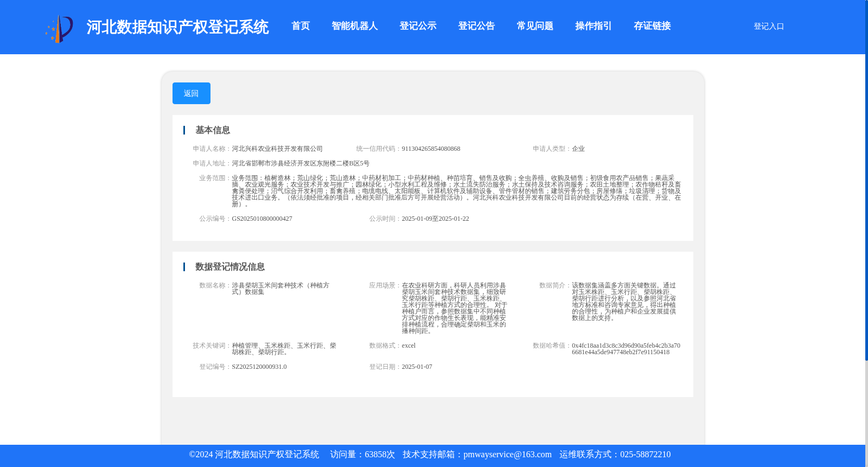Go to 首页 menu item
This screenshot has height=467, width=868.
tap(301, 26)
